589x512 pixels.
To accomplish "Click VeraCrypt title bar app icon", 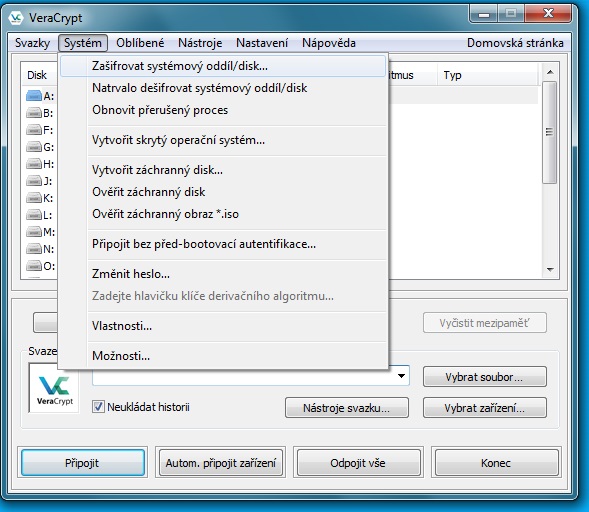I will tap(16, 18).
